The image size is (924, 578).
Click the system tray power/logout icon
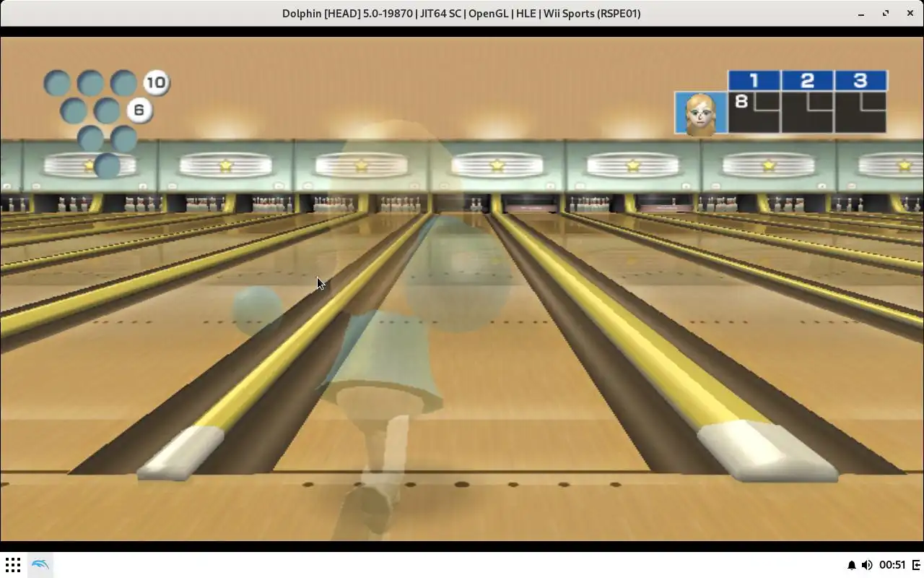tap(916, 565)
